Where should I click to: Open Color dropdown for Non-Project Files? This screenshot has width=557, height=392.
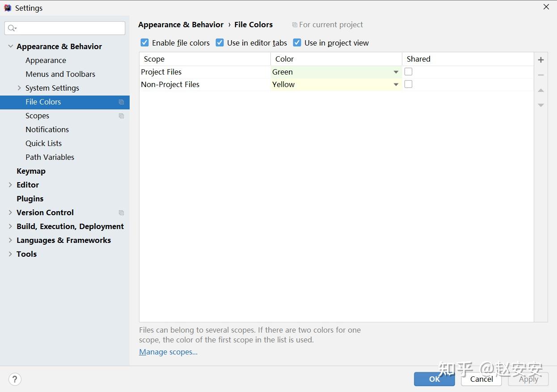click(x=396, y=84)
